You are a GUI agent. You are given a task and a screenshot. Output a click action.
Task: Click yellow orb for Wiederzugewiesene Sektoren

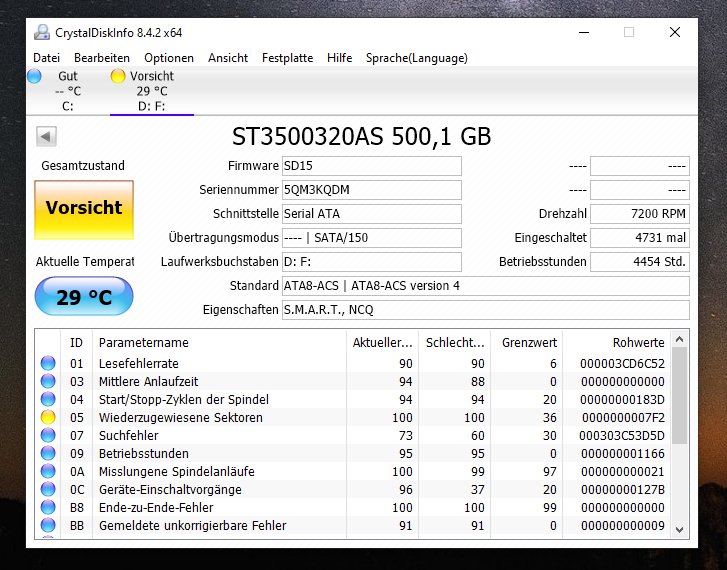pyautogui.click(x=48, y=417)
